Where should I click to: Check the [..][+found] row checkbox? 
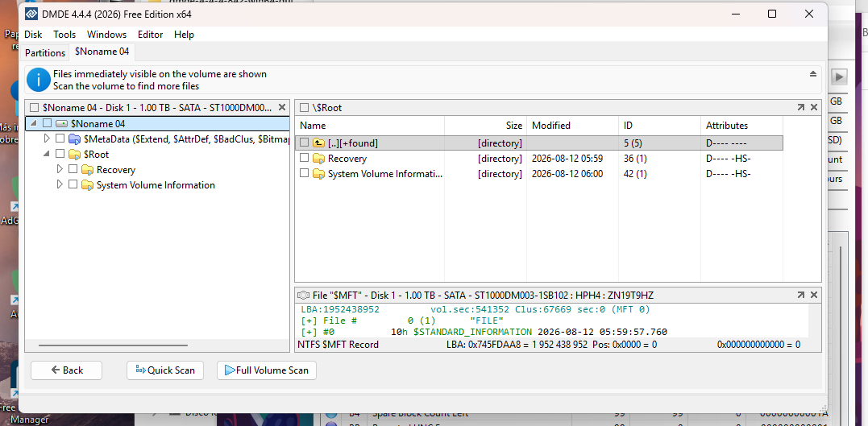coord(304,143)
